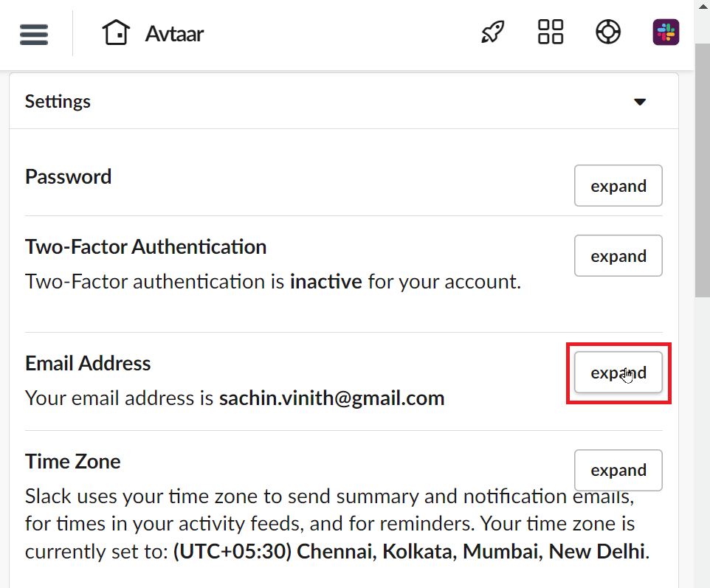Click the Password heading
This screenshot has width=710, height=588.
[x=68, y=177]
